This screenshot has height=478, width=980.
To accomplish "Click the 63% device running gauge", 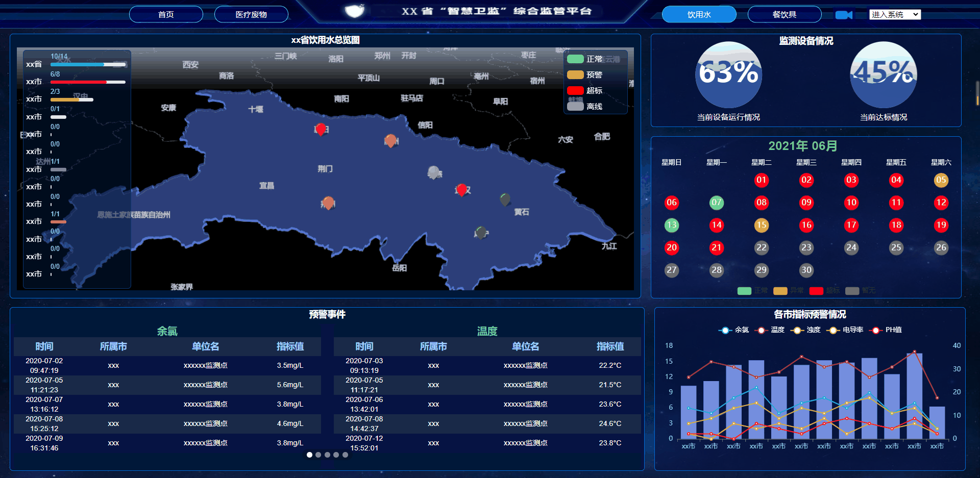I will (x=728, y=74).
